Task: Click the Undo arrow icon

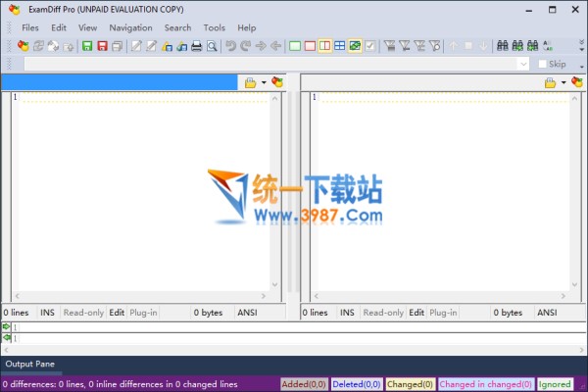Action: coord(230,46)
